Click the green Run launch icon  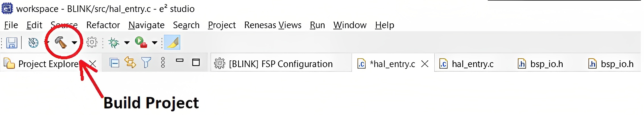coord(141,42)
